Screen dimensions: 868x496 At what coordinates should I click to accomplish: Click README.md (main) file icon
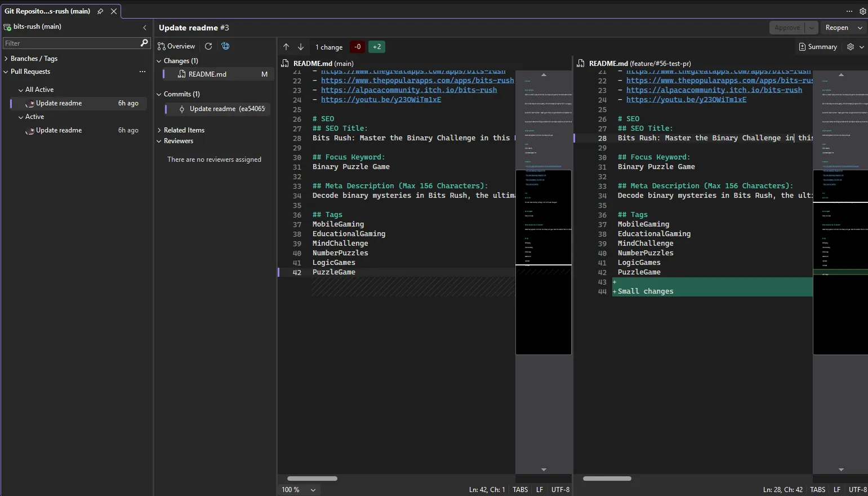click(285, 63)
